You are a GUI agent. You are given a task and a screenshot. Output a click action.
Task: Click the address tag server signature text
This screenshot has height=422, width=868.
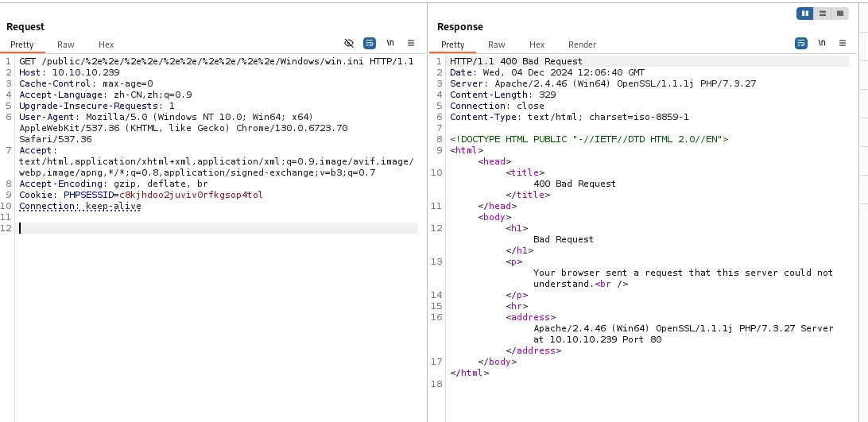pos(683,334)
